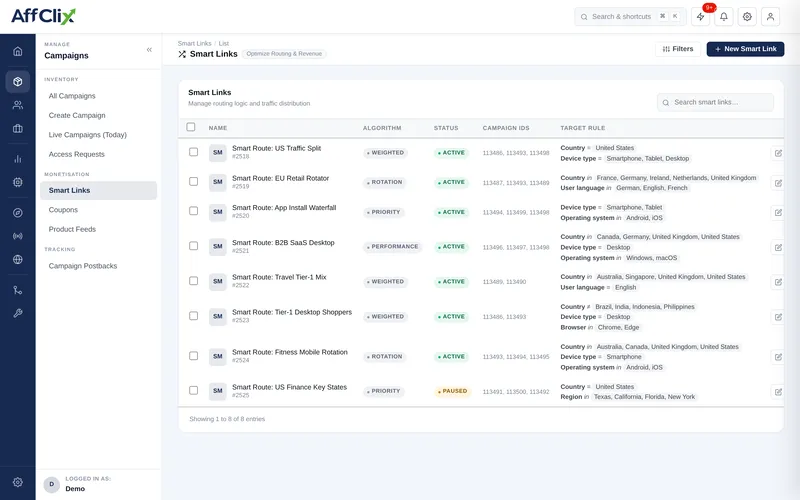Click the PAUSED status badge

pos(452,391)
